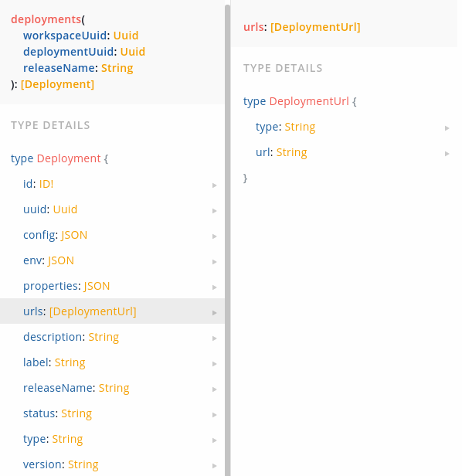
Task: Click the arrow icon on properties: JSON row
Action: pyautogui.click(x=214, y=287)
